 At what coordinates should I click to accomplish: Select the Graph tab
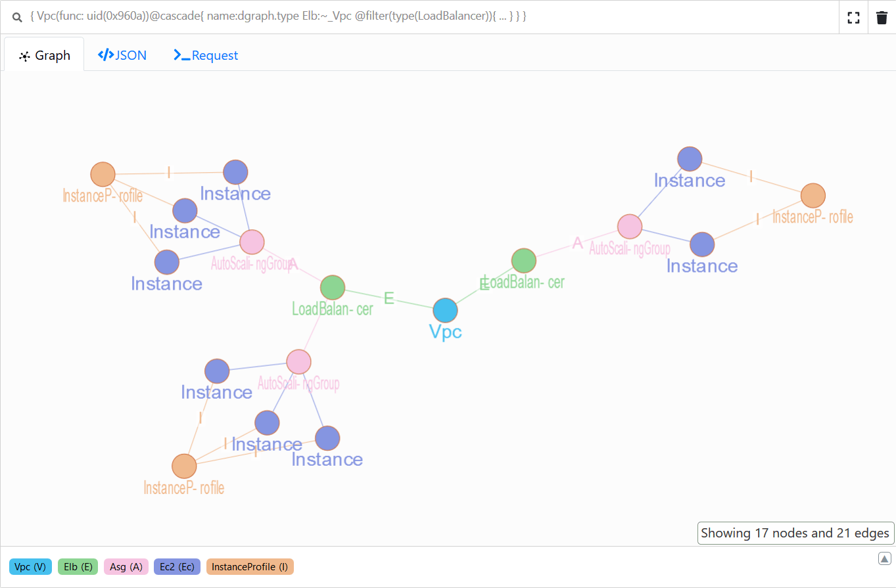tap(45, 55)
